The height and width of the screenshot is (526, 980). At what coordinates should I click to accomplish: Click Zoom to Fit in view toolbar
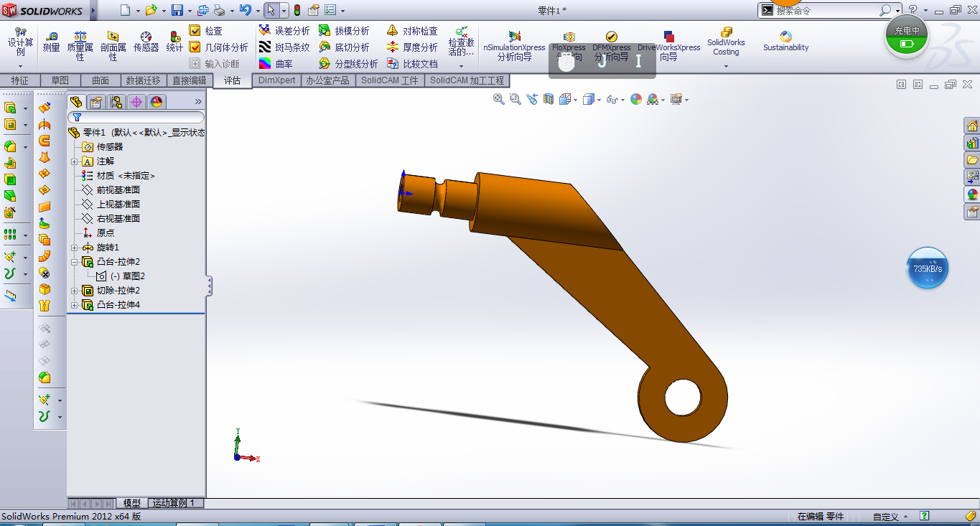tap(499, 99)
